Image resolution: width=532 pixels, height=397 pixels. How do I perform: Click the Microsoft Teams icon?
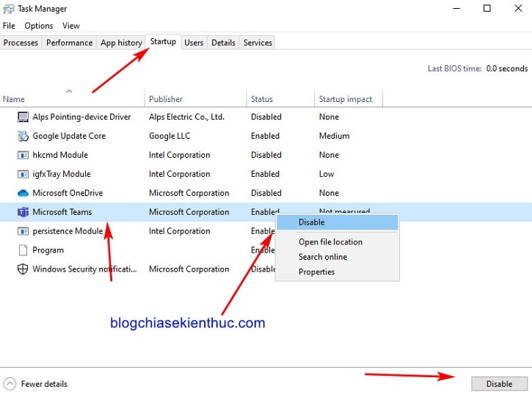click(x=23, y=212)
